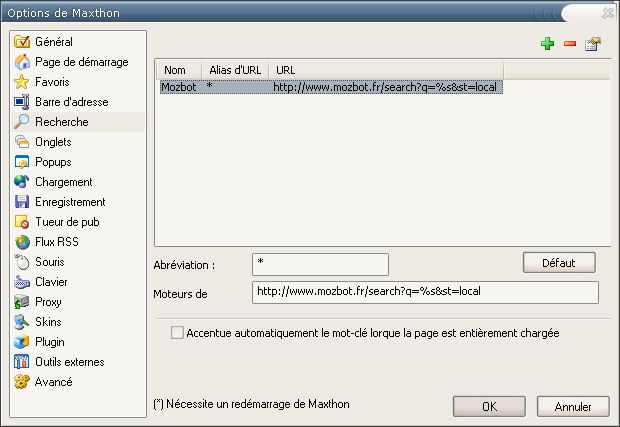Screen dimensions: 620x427
Task: Click the Clavier keyboard icon
Action: point(22,282)
